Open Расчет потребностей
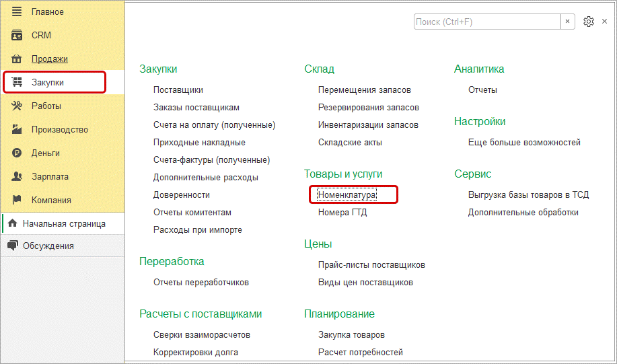The image size is (617, 364). 361,352
